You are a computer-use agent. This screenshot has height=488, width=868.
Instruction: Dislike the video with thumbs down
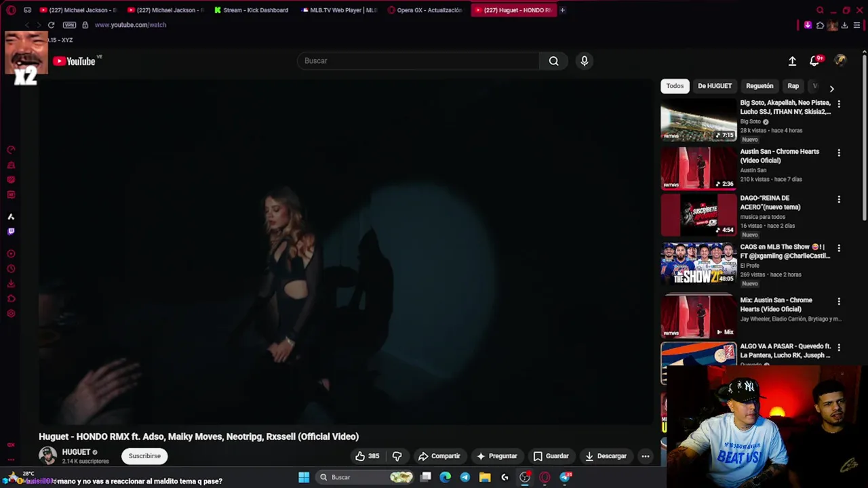[x=397, y=456]
